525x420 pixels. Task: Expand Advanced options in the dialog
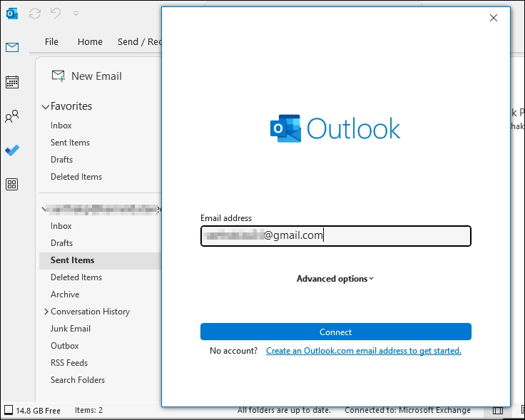tap(335, 279)
